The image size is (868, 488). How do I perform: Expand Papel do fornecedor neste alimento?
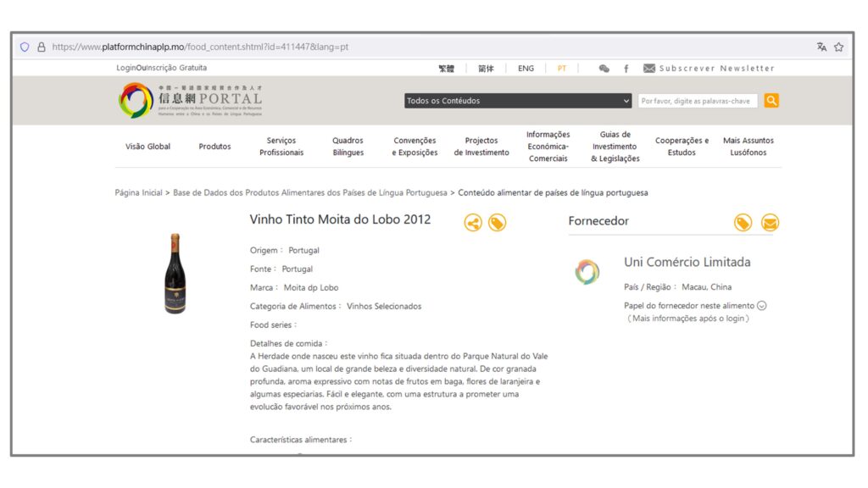(761, 306)
